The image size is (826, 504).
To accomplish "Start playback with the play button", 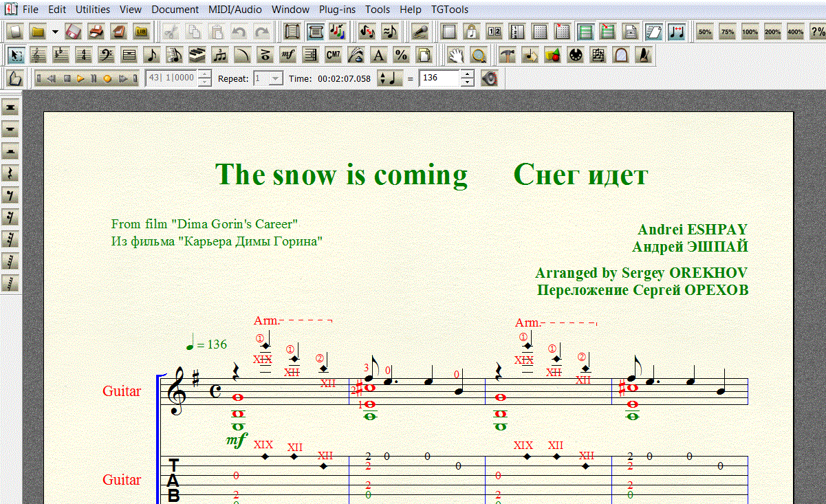I will (81, 78).
